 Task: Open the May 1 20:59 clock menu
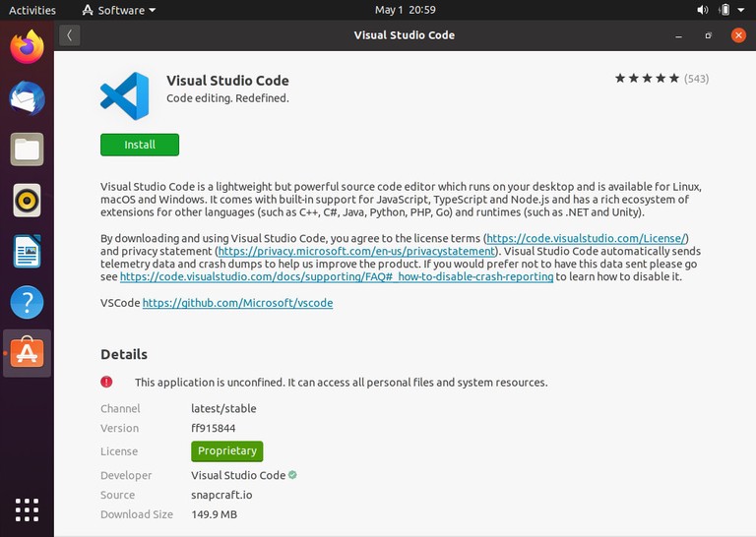(x=406, y=10)
